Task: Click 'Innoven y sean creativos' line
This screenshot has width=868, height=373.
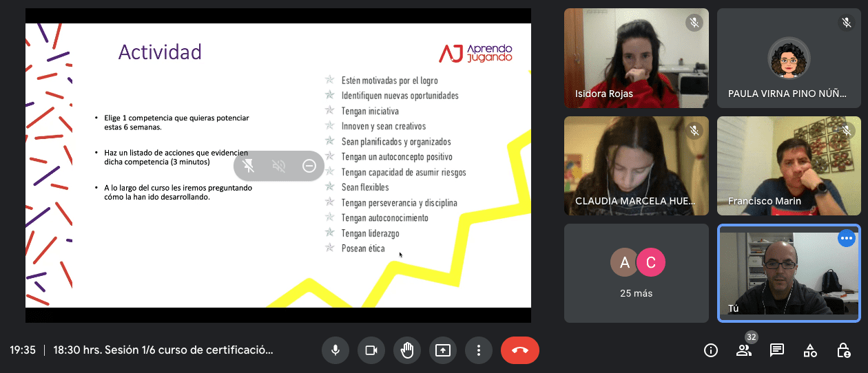Action: coord(384,126)
